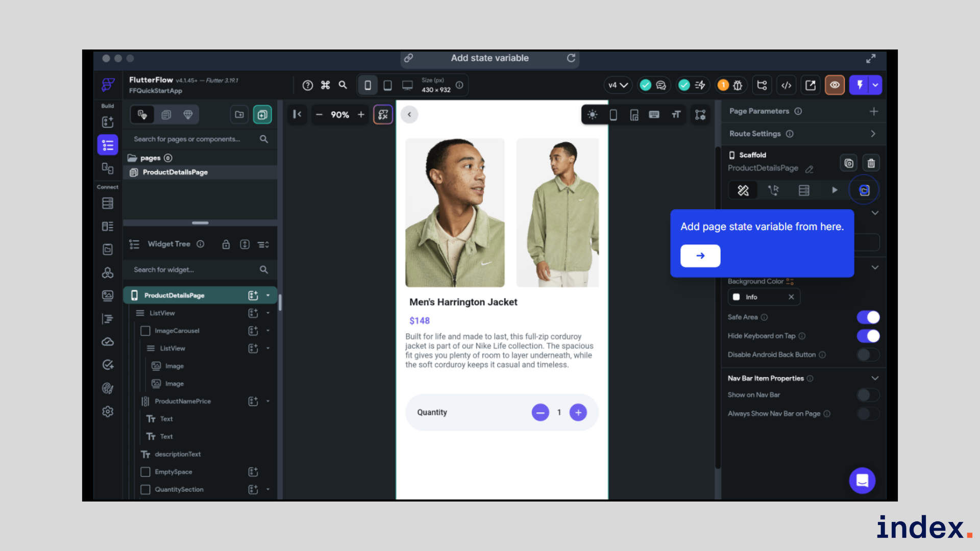Click the arrow button in the blue tooltip

click(700, 256)
